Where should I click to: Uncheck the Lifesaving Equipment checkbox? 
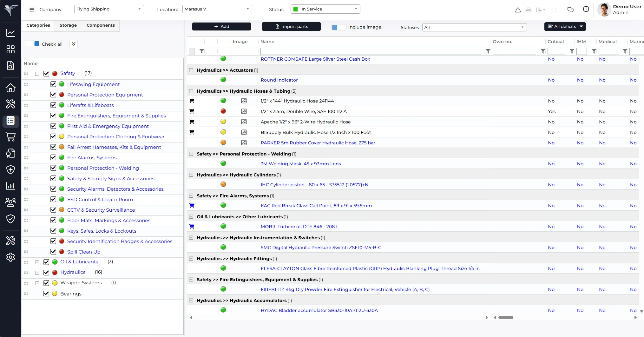point(53,84)
